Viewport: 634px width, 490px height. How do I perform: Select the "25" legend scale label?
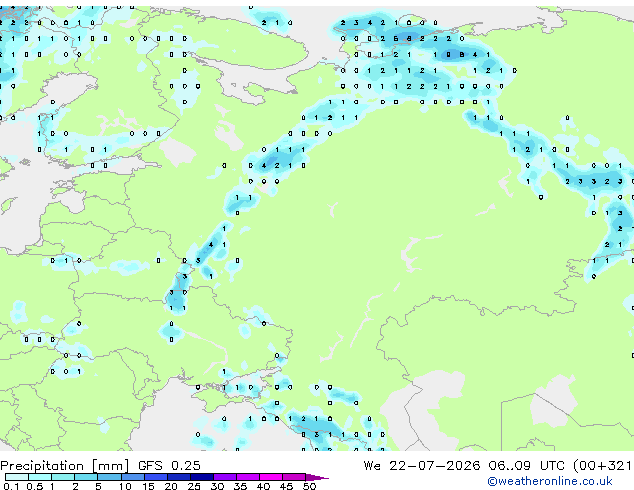[194, 486]
